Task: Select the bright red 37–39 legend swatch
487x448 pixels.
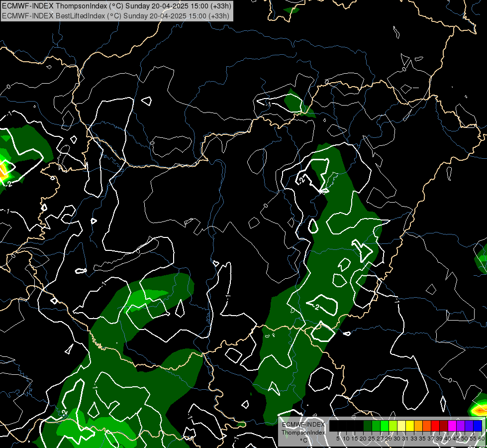Action: click(435, 426)
